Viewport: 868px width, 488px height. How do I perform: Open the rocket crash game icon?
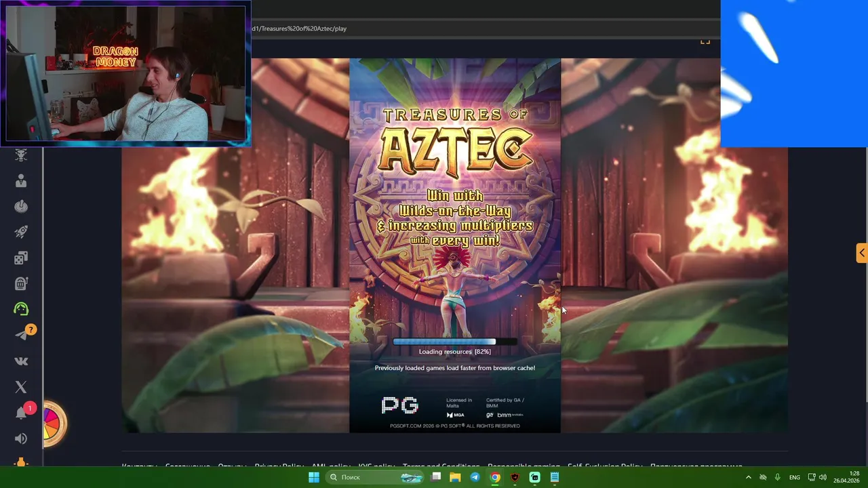pyautogui.click(x=21, y=232)
